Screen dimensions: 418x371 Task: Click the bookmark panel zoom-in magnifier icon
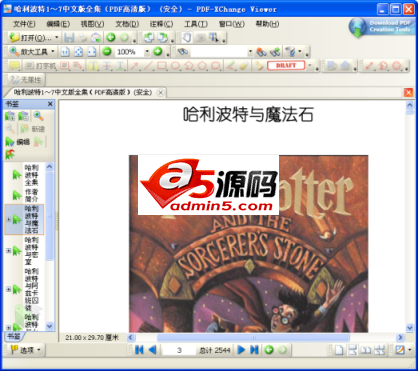click(38, 116)
